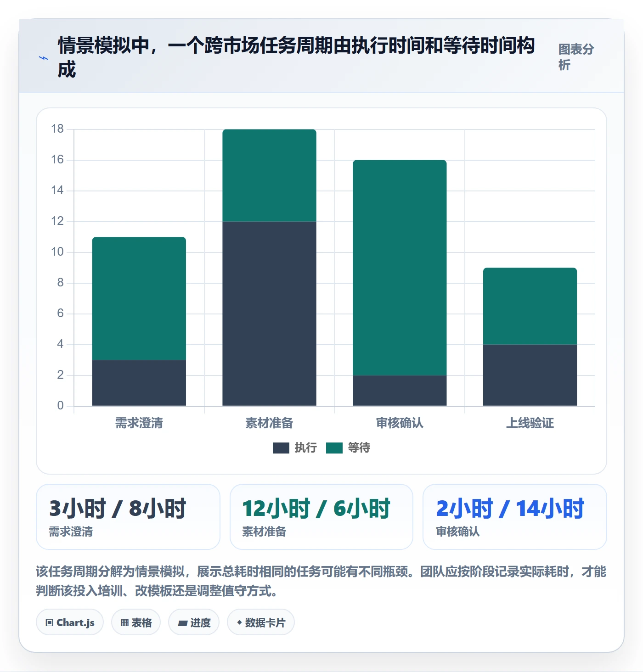The width and height of the screenshot is (643, 672).
Task: Click the dark 执行 legend color box
Action: point(281,448)
